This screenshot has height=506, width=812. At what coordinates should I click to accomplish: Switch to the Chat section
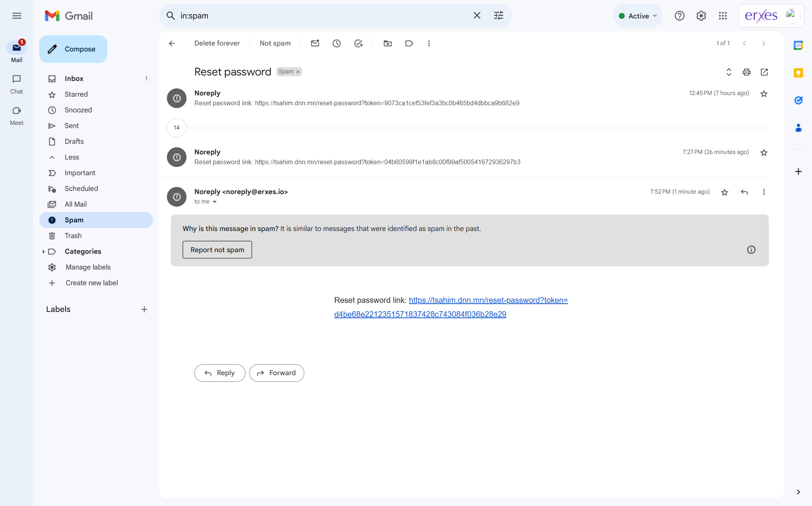tap(16, 84)
